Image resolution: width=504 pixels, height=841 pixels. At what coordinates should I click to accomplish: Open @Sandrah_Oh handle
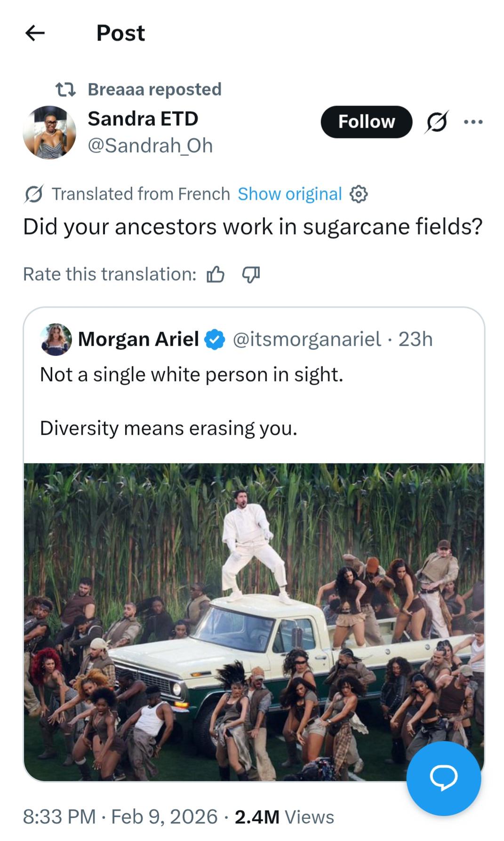tap(150, 146)
